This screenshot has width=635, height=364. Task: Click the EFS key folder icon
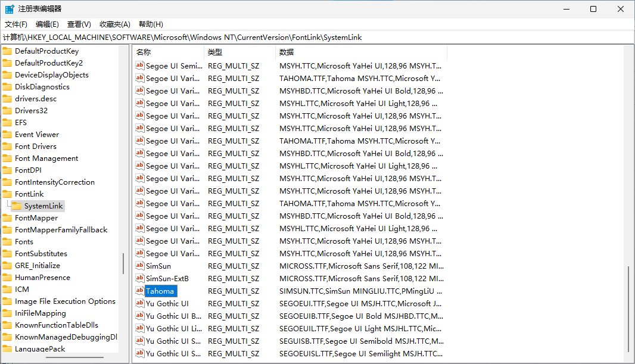click(x=7, y=123)
